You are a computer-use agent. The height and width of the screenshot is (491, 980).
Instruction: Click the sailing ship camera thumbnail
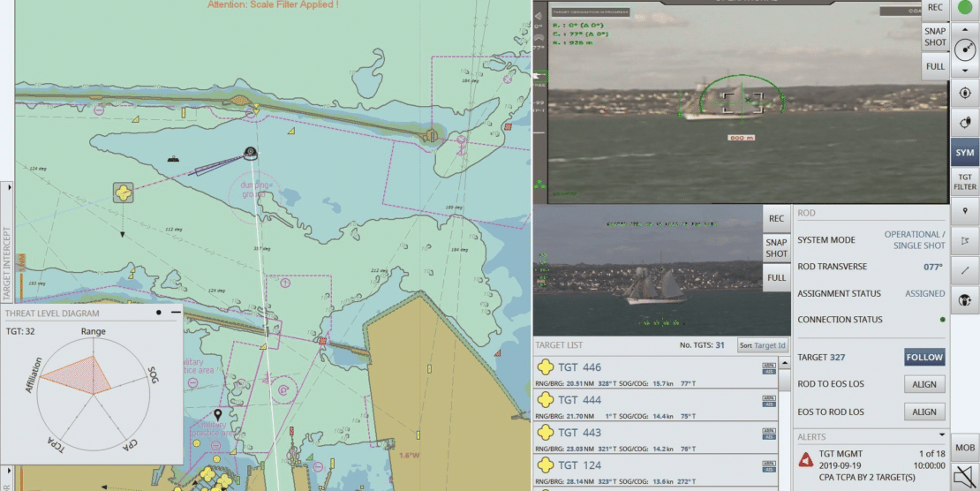[x=649, y=271]
